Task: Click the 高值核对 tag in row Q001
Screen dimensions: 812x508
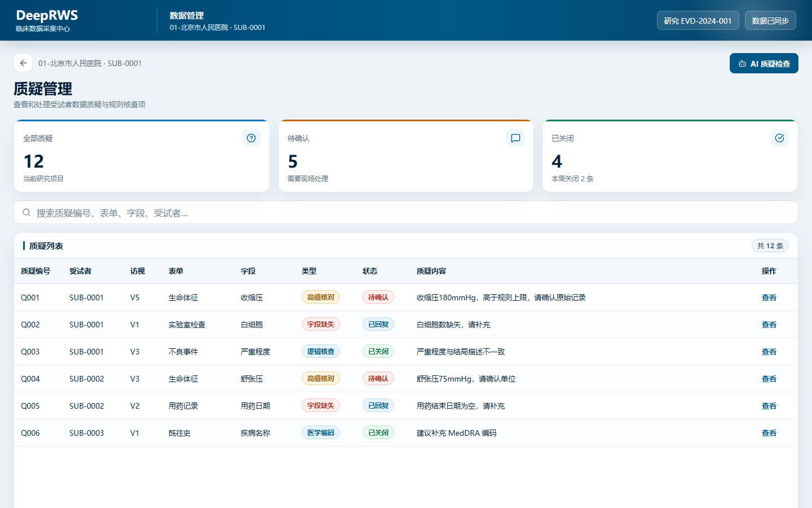Action: click(321, 297)
